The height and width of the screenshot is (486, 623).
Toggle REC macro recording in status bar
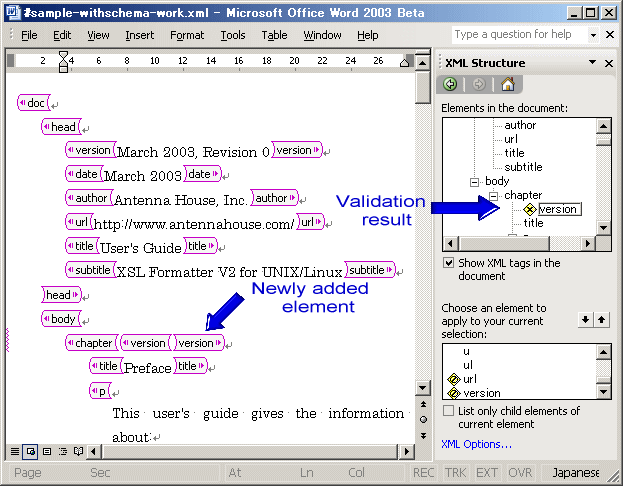pos(423,472)
